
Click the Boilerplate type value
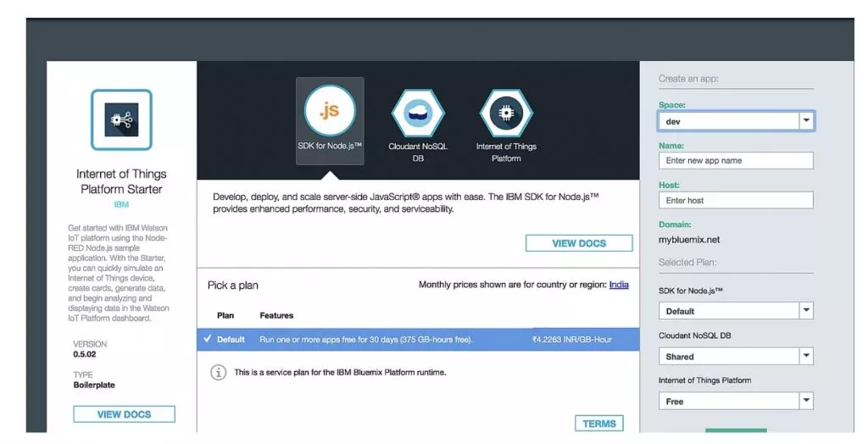click(x=94, y=385)
